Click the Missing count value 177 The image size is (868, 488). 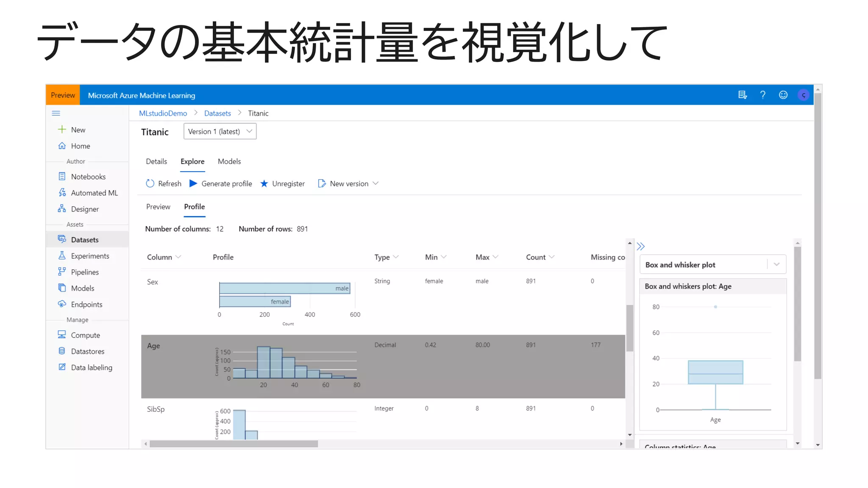pyautogui.click(x=596, y=345)
